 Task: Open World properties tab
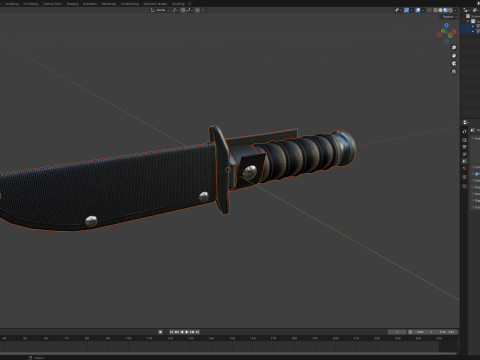[464, 168]
